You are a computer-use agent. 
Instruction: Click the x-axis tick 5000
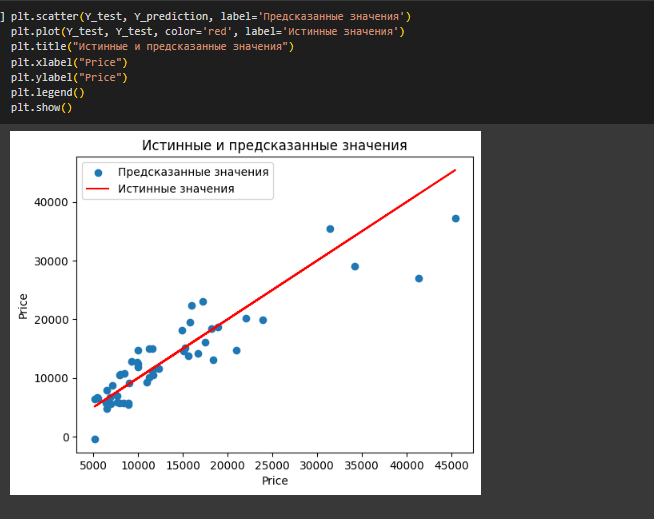click(x=93, y=466)
